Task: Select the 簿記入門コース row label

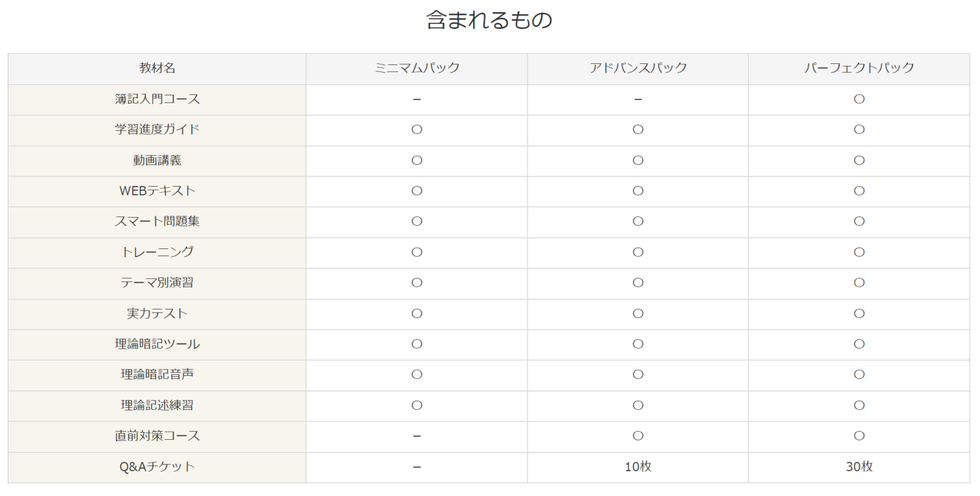Action: pos(157,99)
